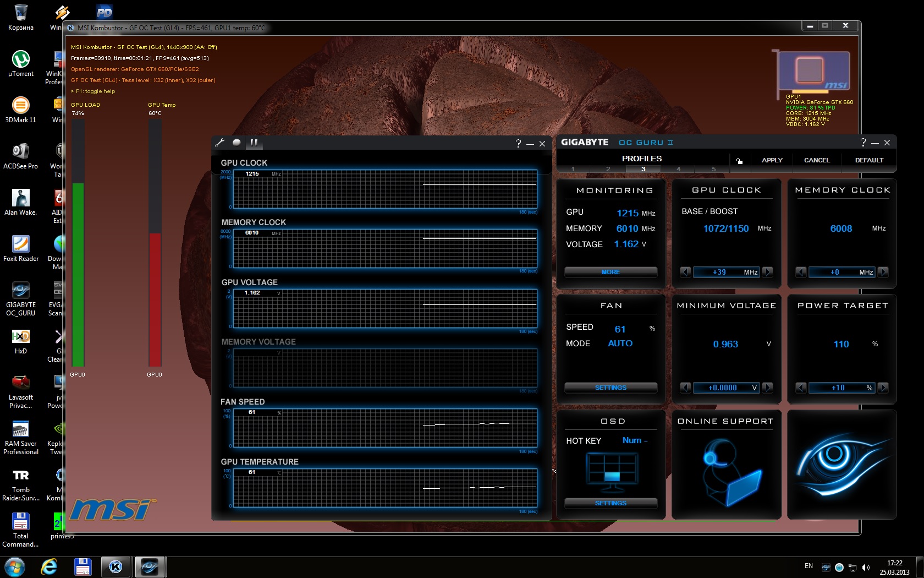
Task: Open PD icon at top of desktop
Action: (x=104, y=12)
